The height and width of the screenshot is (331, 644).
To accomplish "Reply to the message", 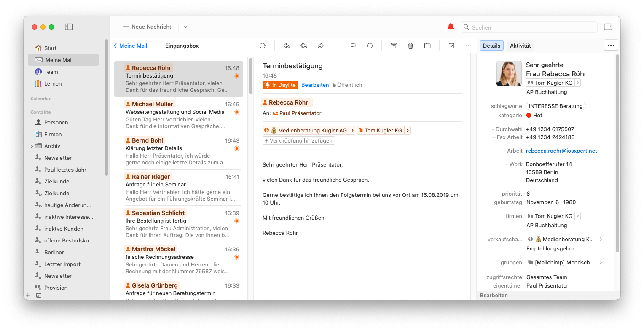I will tap(287, 46).
